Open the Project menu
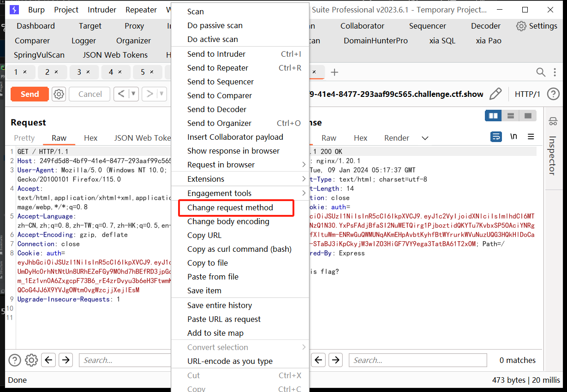 pos(66,10)
